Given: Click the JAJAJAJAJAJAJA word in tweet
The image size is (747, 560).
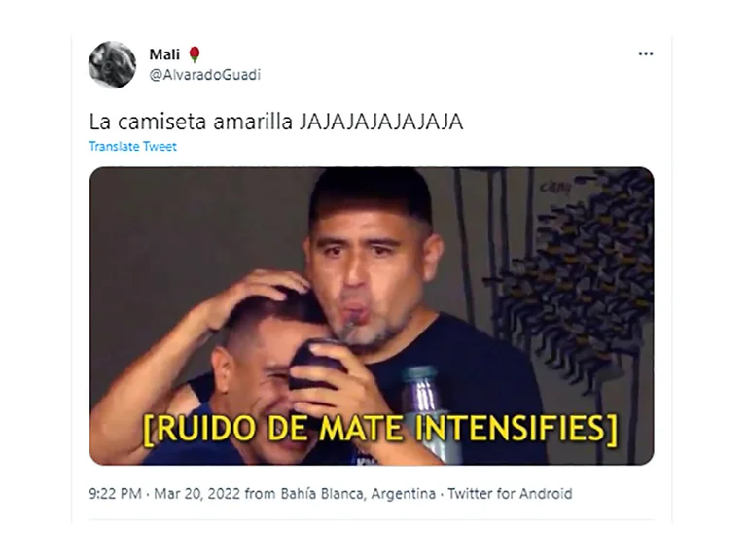Looking at the screenshot, I should pyautogui.click(x=381, y=122).
